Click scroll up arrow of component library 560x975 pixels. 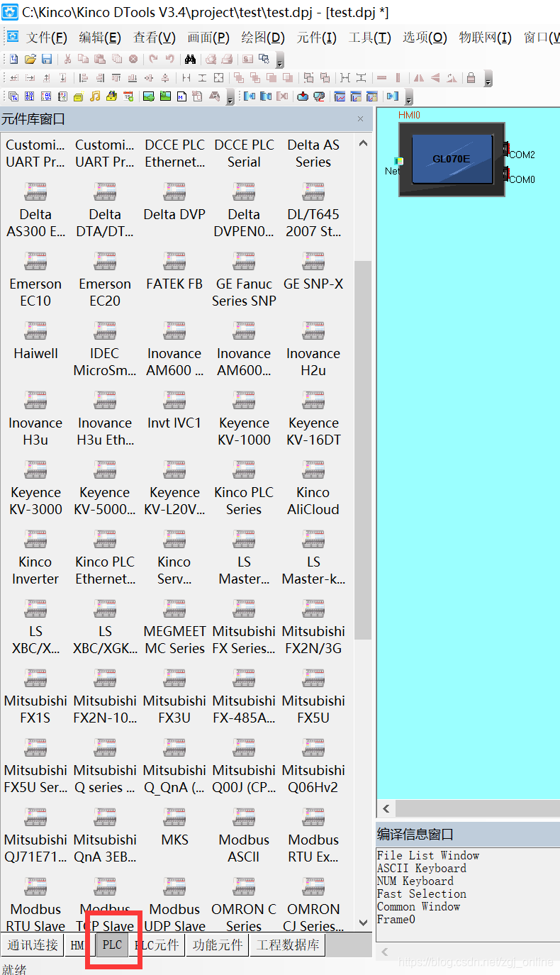pos(363,143)
